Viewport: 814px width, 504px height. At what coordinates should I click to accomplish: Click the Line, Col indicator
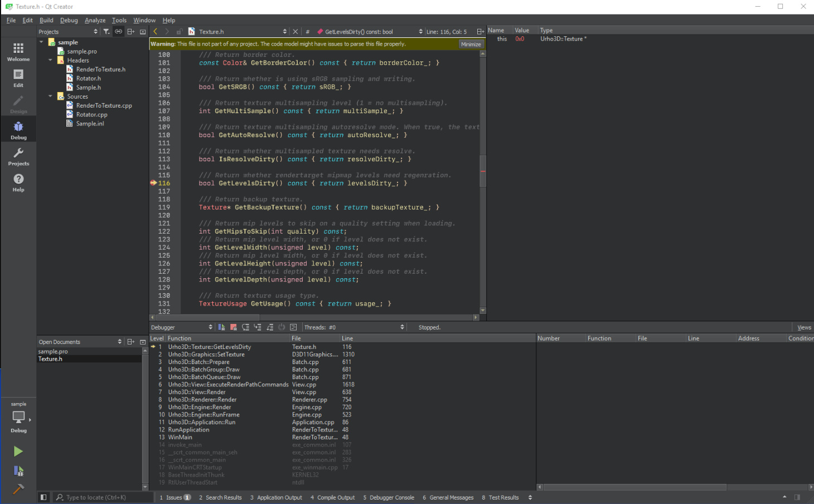tap(447, 32)
